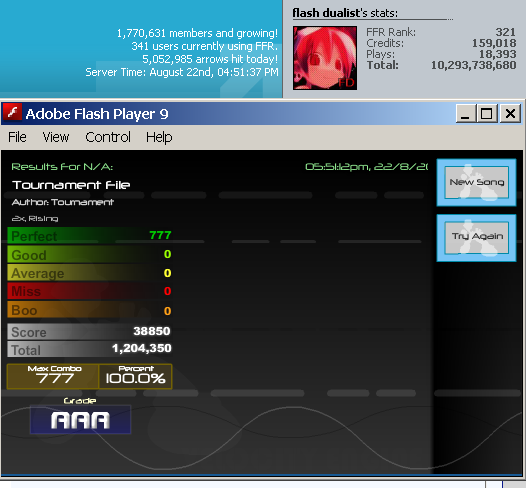Click the Percent 100.0% box
Viewport: 526px width, 488px height.
coord(136,376)
